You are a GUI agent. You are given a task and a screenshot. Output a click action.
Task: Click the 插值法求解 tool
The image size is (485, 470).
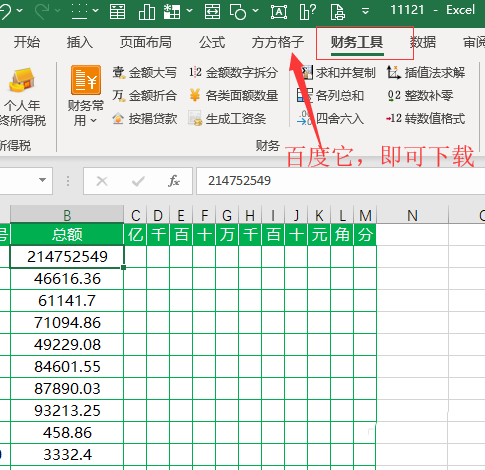click(x=426, y=73)
